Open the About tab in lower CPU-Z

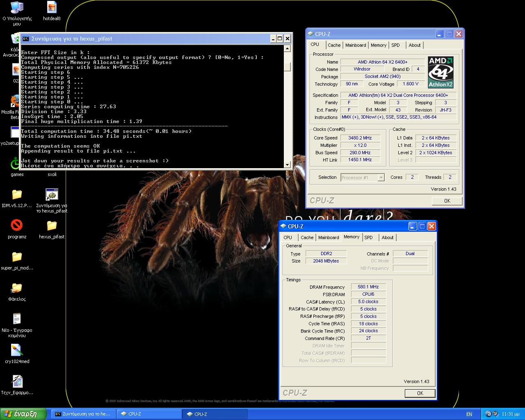click(388, 237)
